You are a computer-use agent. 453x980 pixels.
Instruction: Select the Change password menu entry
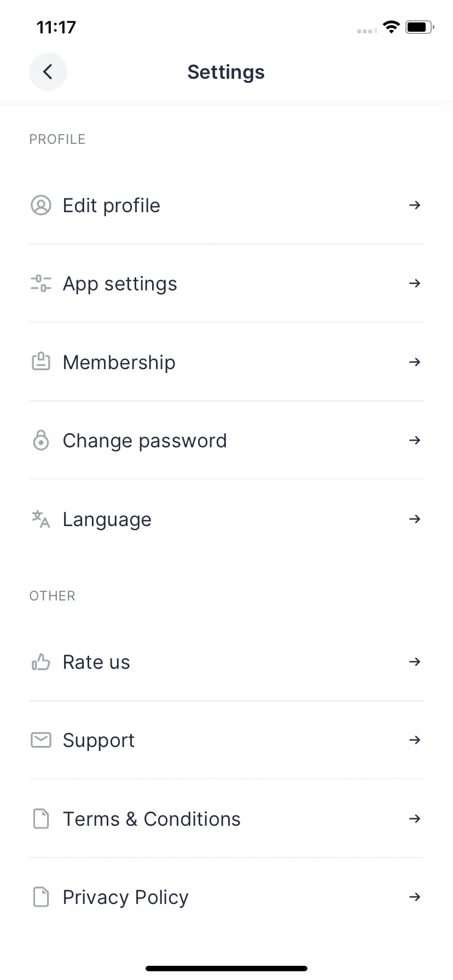coord(226,440)
